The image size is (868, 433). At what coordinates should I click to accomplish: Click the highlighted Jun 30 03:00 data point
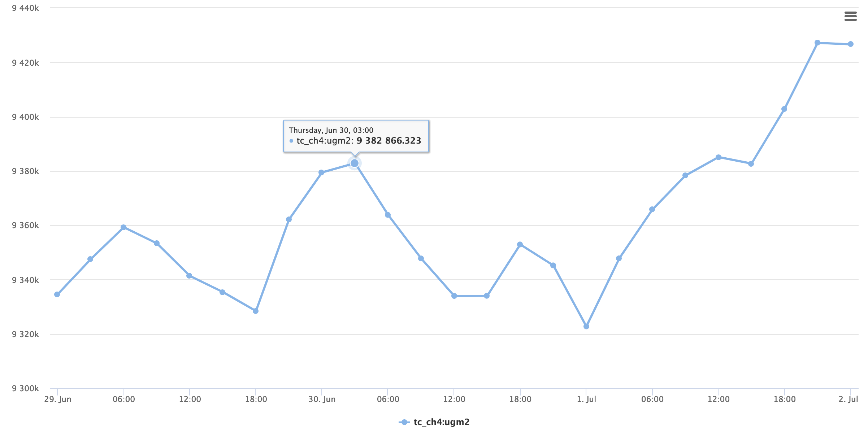[355, 163]
